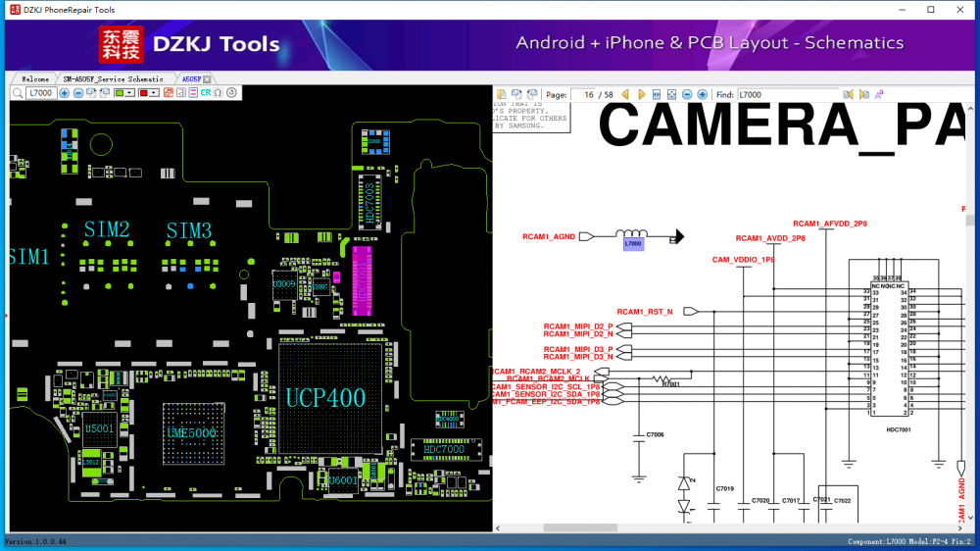Click the CAM_VDDIO_1P8 net label
This screenshot has height=551, width=980.
(x=743, y=260)
